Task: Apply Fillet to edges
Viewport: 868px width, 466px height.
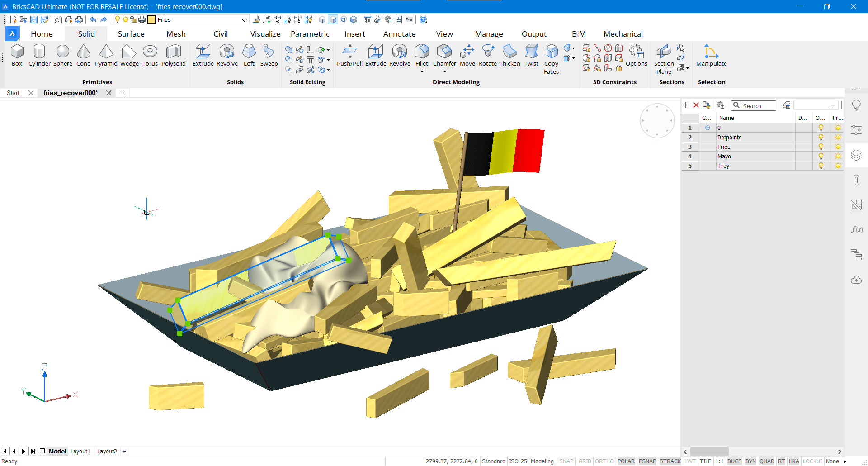Action: pyautogui.click(x=422, y=56)
